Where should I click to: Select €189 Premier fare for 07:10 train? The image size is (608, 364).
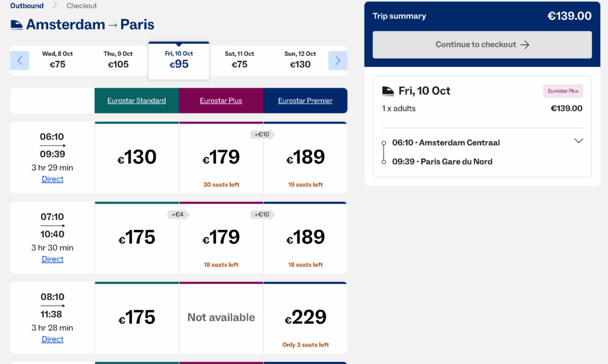pos(305,238)
